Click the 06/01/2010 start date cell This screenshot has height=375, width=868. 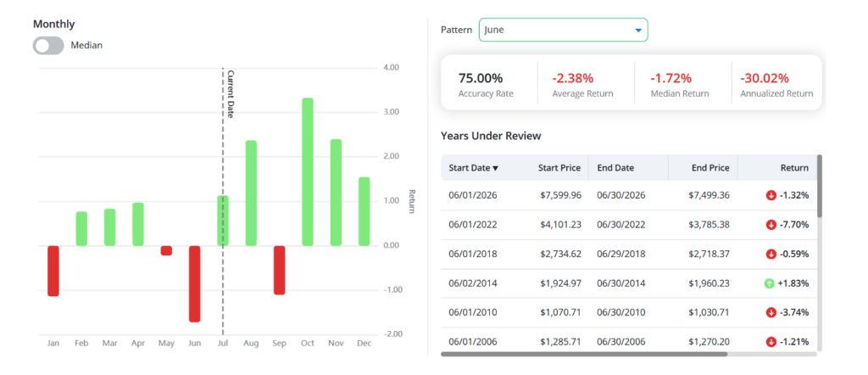pyautogui.click(x=473, y=312)
